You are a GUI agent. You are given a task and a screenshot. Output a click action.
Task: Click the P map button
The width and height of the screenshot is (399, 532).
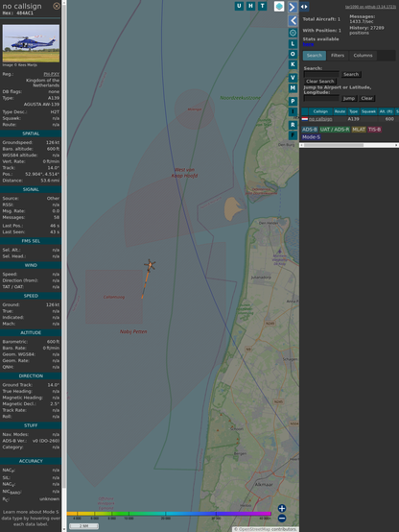tap(293, 101)
